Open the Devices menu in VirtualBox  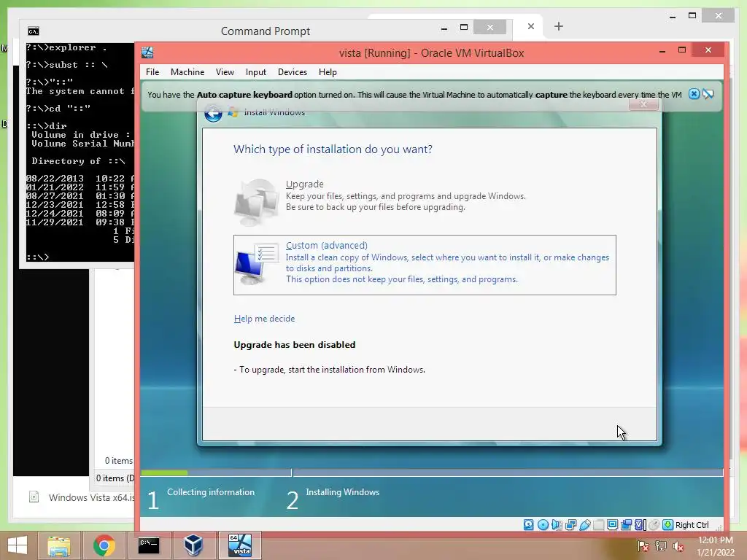(x=293, y=72)
